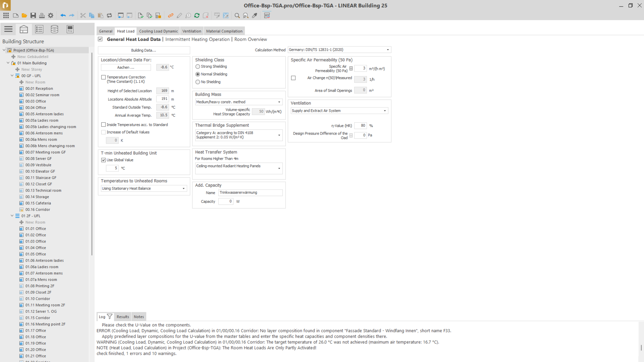
Task: Click the Add. Capacity Name field
Action: click(250, 193)
